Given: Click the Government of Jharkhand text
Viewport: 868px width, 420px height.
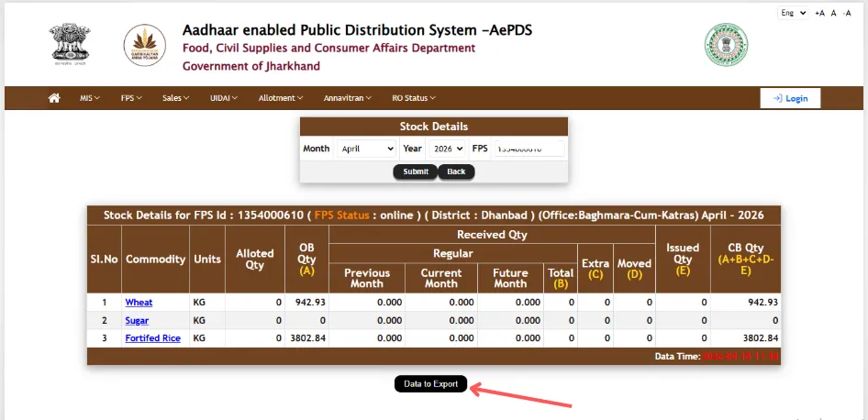Looking at the screenshot, I should pyautogui.click(x=251, y=66).
